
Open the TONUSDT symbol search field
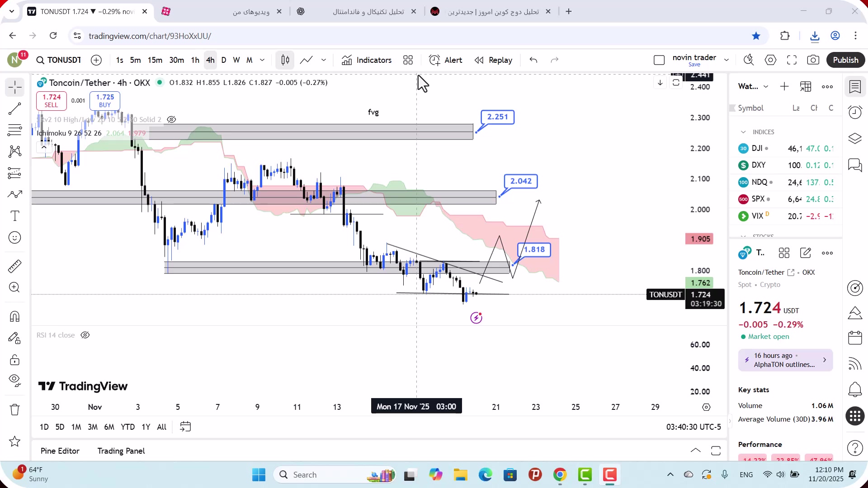59,60
